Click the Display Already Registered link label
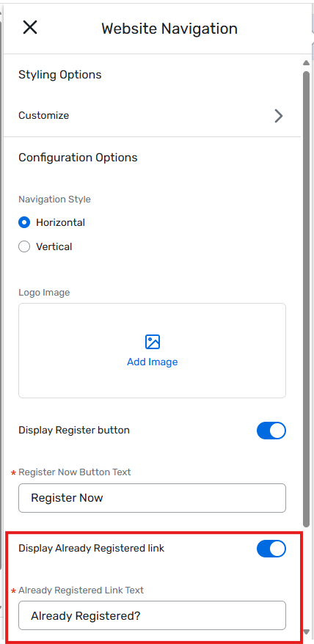The width and height of the screenshot is (314, 644). [91, 548]
